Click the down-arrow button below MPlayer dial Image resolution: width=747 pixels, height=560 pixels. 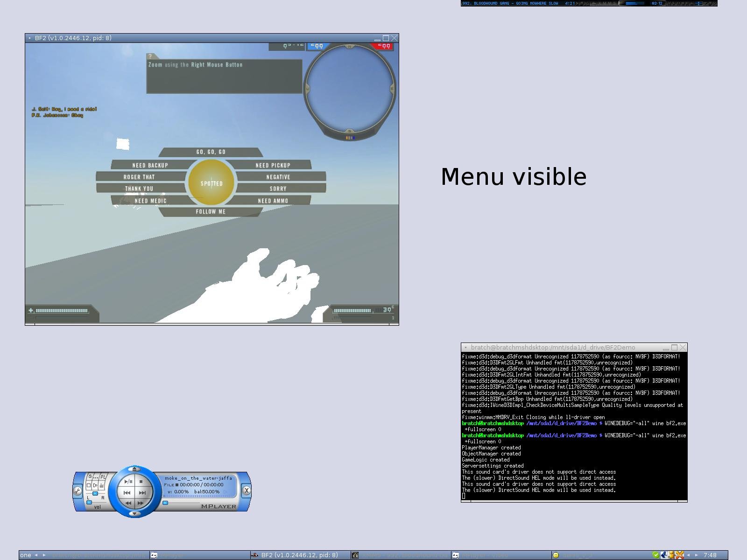(134, 513)
